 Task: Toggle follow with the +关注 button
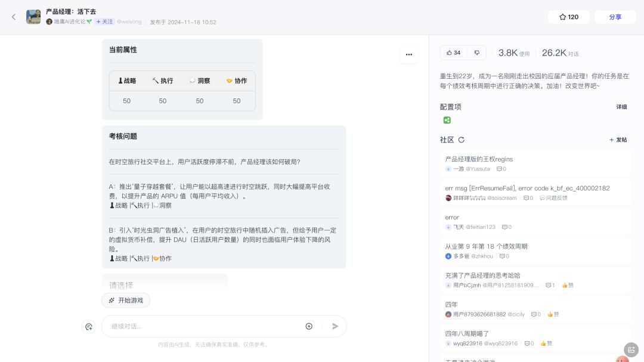click(x=104, y=21)
